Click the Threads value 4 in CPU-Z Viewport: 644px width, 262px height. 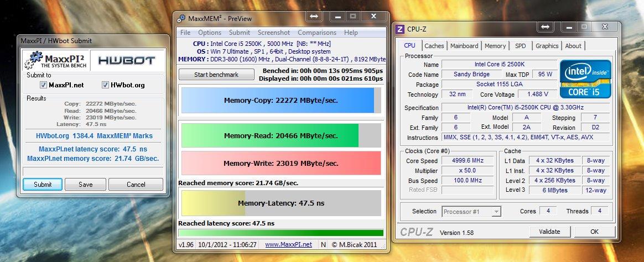(600, 211)
